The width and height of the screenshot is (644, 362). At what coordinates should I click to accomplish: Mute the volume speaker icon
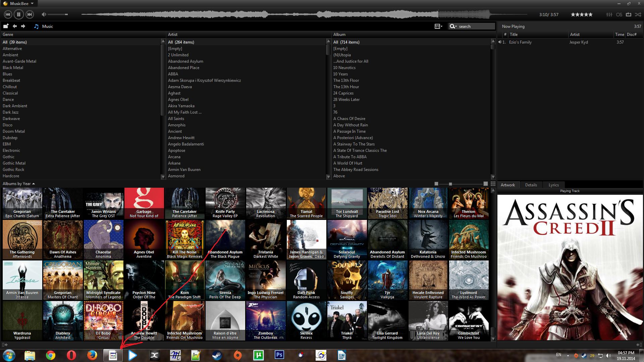click(44, 14)
